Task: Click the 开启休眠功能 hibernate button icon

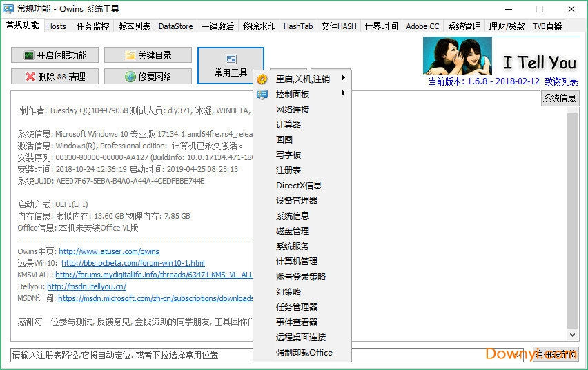Action: coord(28,55)
